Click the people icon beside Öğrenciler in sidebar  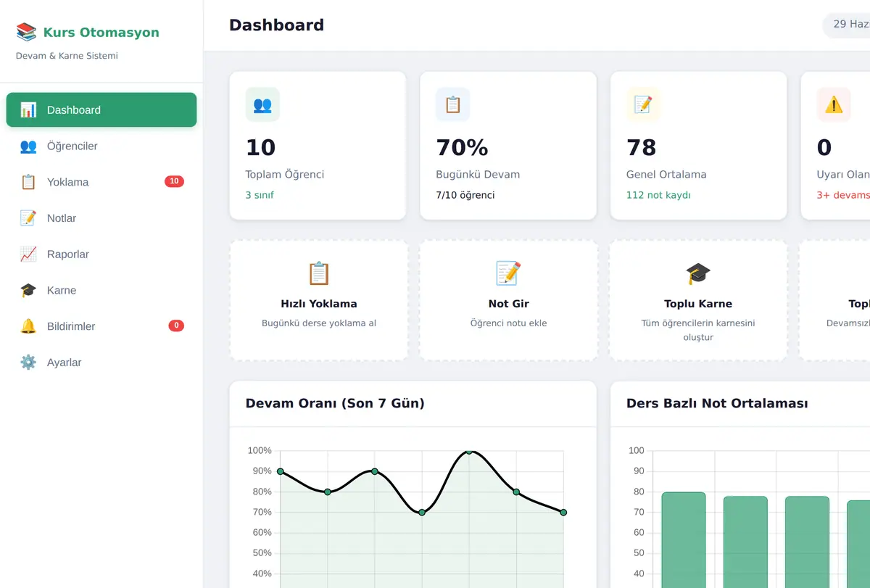[28, 146]
